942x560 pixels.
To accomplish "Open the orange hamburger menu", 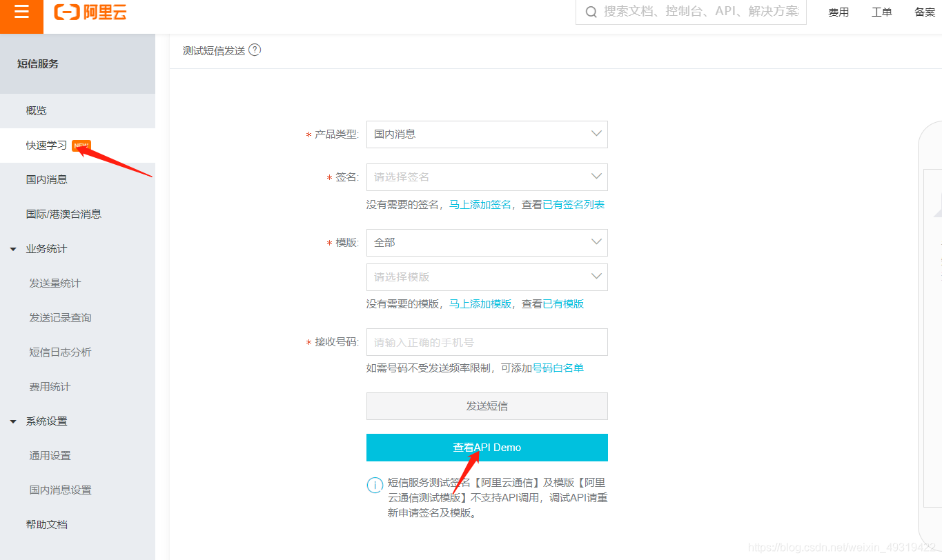I will tap(21, 12).
